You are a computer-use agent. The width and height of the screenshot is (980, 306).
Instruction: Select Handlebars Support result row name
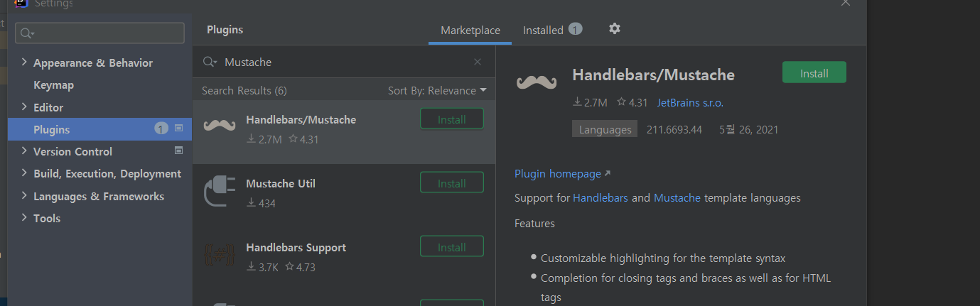point(296,248)
